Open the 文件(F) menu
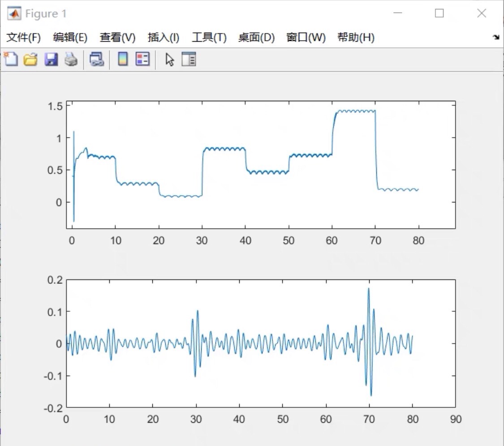504x446 pixels. tap(23, 37)
